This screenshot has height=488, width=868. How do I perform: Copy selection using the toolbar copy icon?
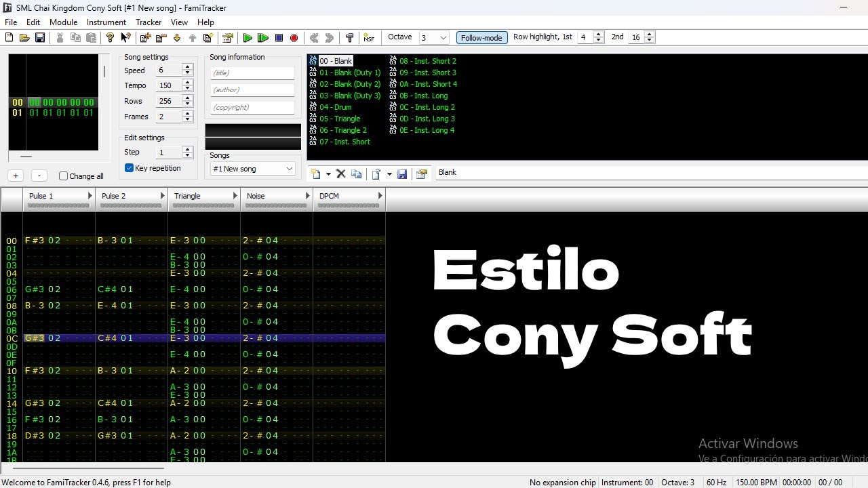(75, 38)
